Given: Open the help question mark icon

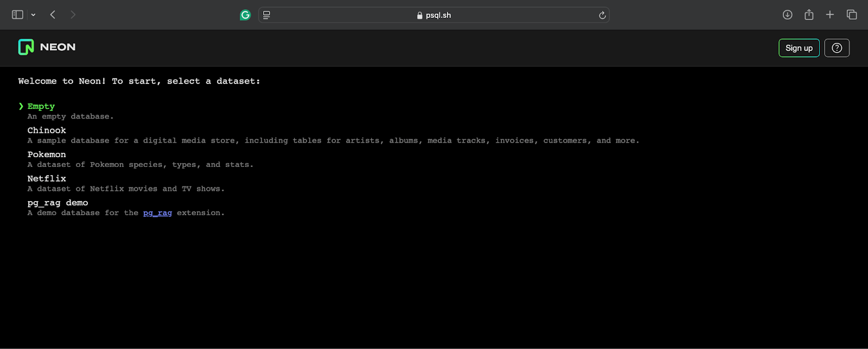Looking at the screenshot, I should coord(837,48).
